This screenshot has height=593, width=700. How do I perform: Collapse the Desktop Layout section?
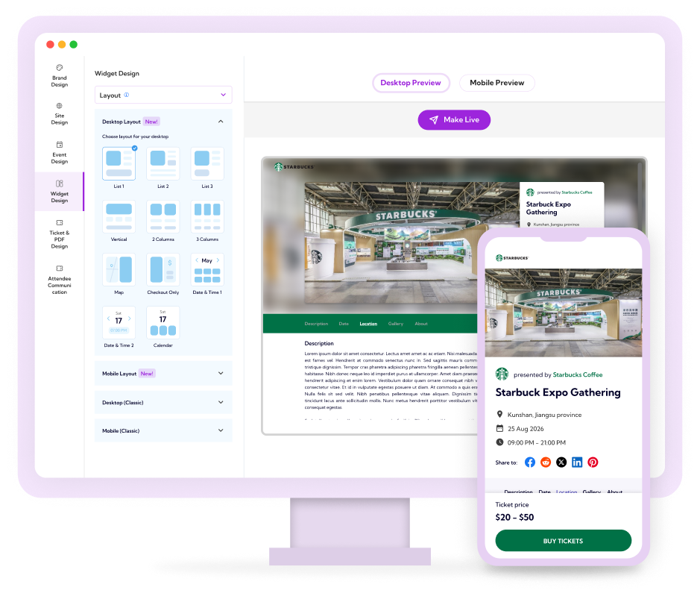(x=221, y=122)
